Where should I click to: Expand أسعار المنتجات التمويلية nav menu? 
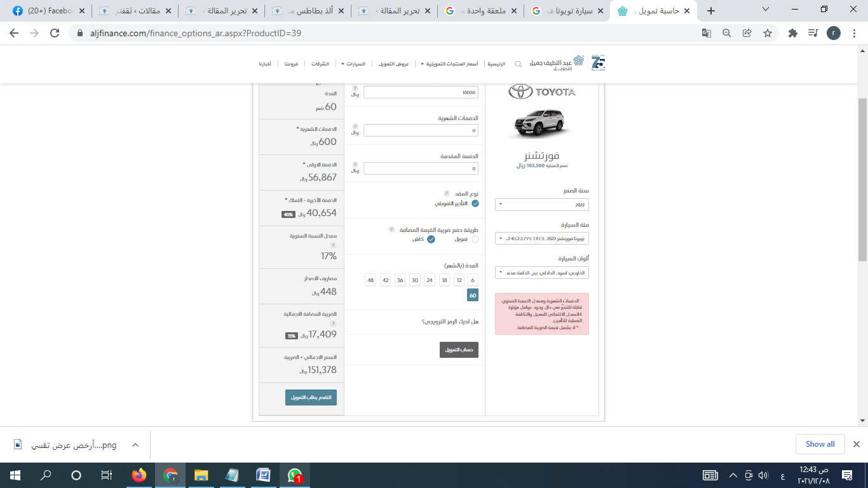click(449, 64)
